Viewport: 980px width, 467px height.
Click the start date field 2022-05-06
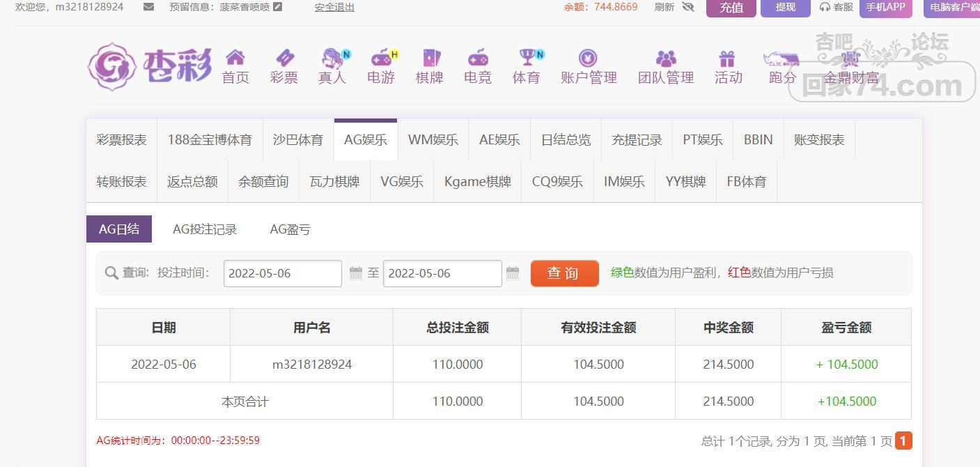(283, 273)
